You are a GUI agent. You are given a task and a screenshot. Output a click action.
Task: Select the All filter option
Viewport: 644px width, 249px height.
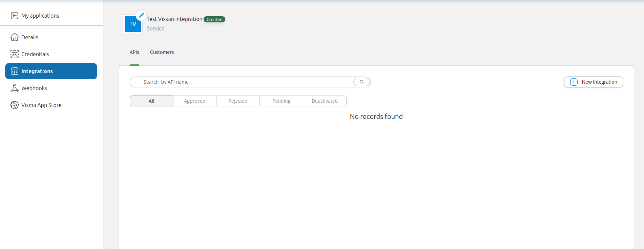(151, 101)
